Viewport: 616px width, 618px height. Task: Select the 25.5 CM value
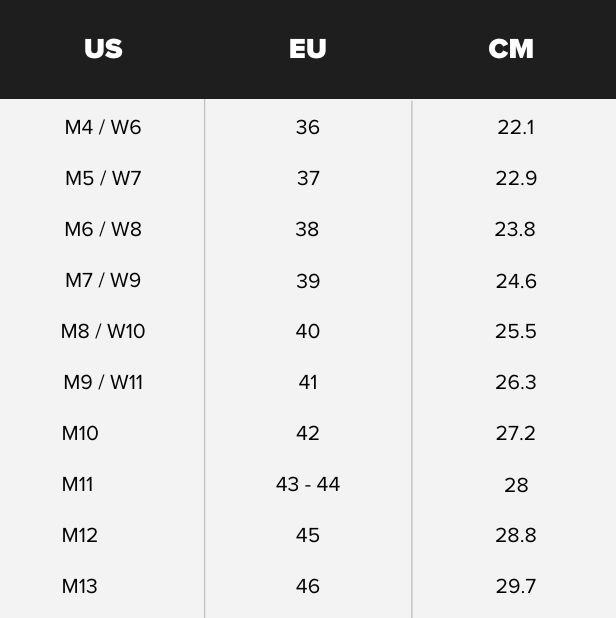pyautogui.click(x=516, y=331)
